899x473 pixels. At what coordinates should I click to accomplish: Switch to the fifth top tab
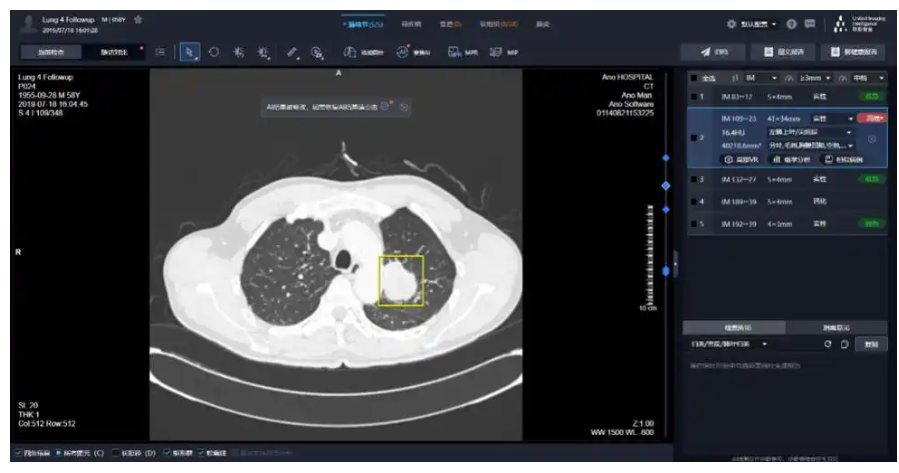click(x=542, y=24)
